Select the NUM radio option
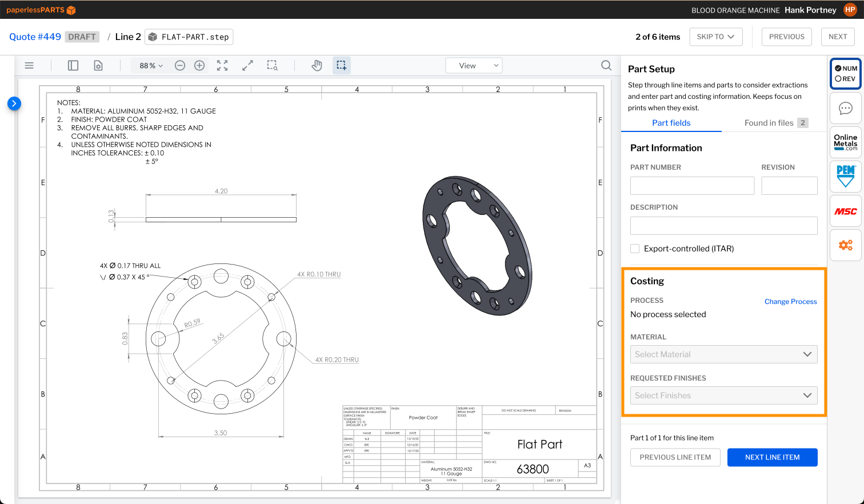The height and width of the screenshot is (504, 864). (x=846, y=68)
